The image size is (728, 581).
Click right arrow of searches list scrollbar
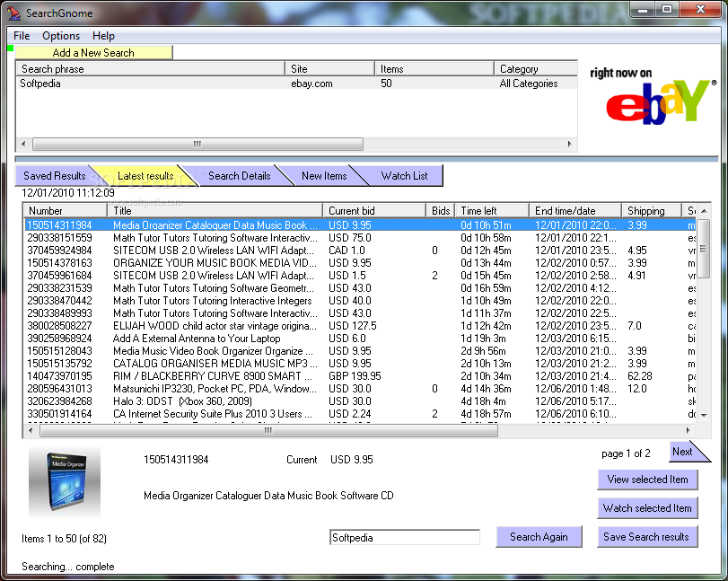[x=570, y=144]
